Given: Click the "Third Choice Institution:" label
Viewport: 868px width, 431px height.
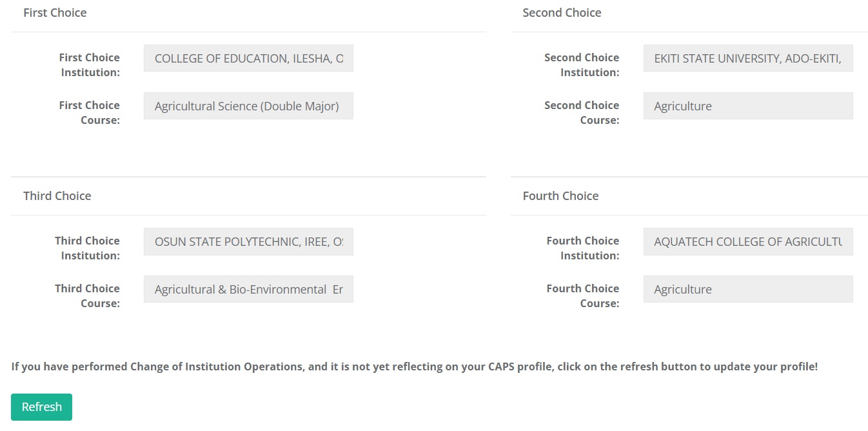Looking at the screenshot, I should [88, 248].
